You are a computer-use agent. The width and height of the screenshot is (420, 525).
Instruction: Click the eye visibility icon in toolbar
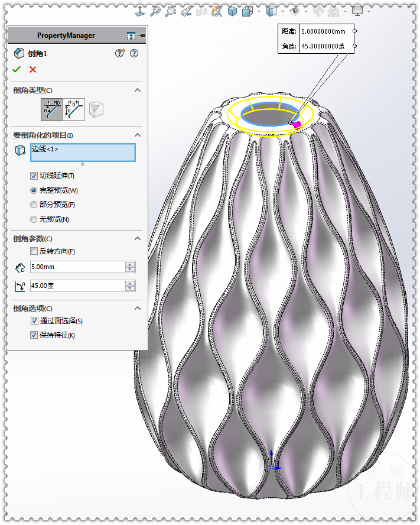(x=295, y=12)
